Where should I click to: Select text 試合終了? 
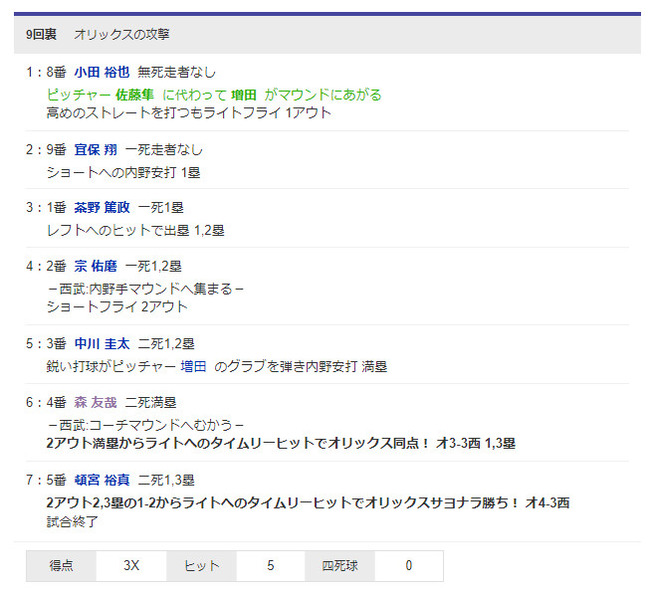pyautogui.click(x=72, y=521)
